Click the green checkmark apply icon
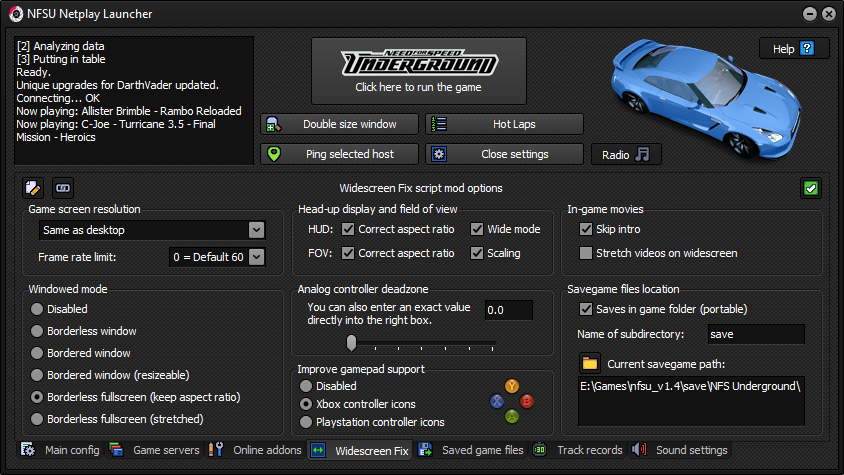Viewport: 844px width, 475px height. click(811, 188)
